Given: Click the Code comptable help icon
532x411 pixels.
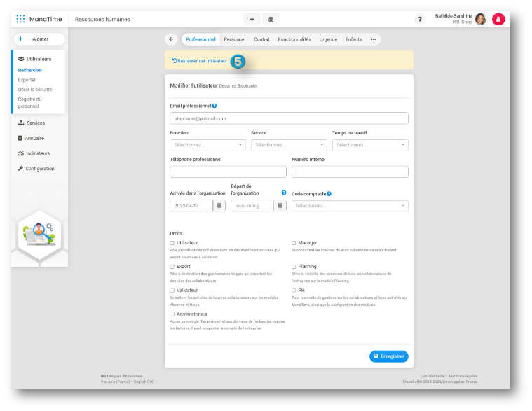Looking at the screenshot, I should point(329,194).
